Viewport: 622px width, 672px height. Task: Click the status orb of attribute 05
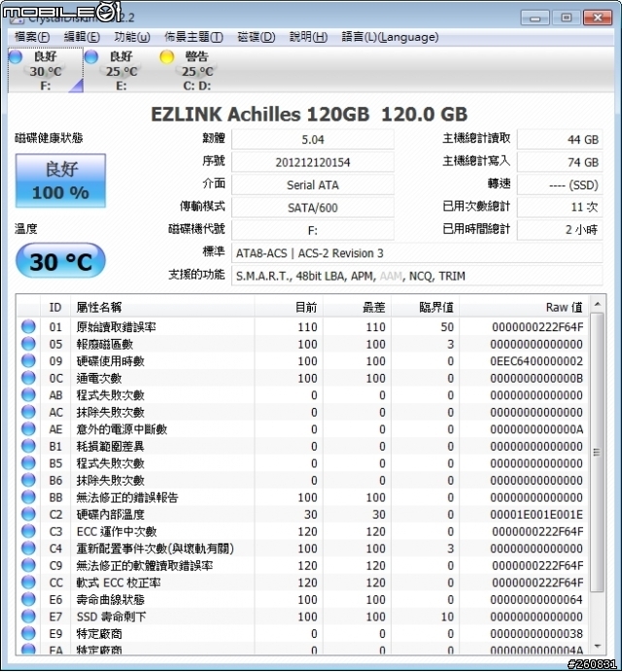coord(28,344)
